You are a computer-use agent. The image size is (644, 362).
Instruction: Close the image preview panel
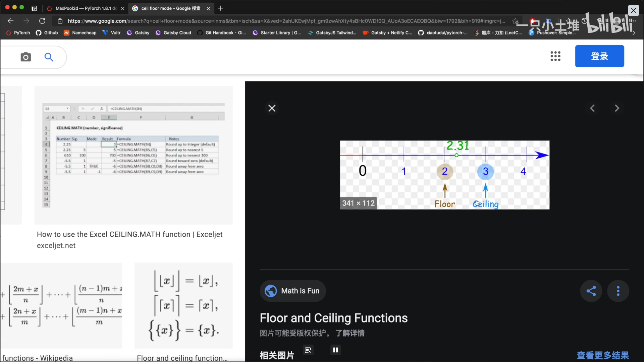272,108
